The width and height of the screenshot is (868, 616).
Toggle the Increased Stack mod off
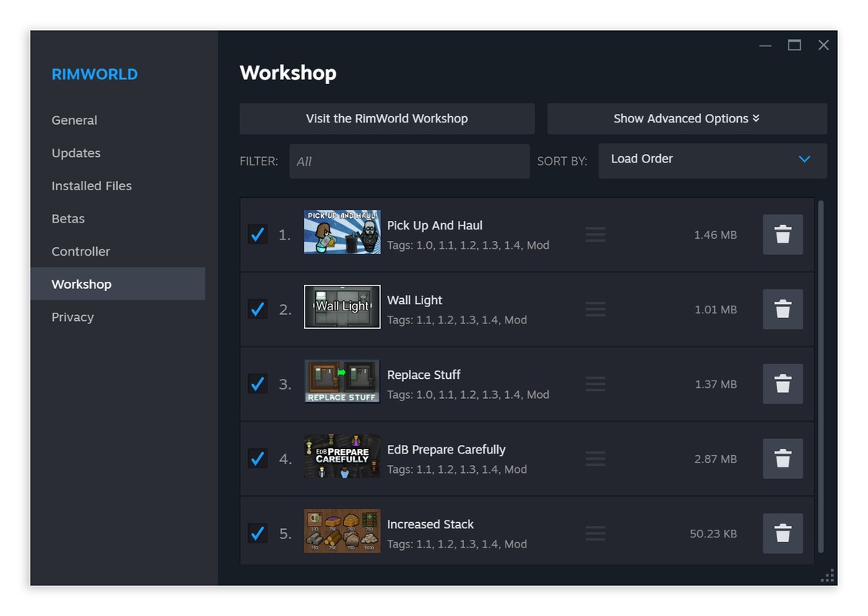click(x=257, y=533)
